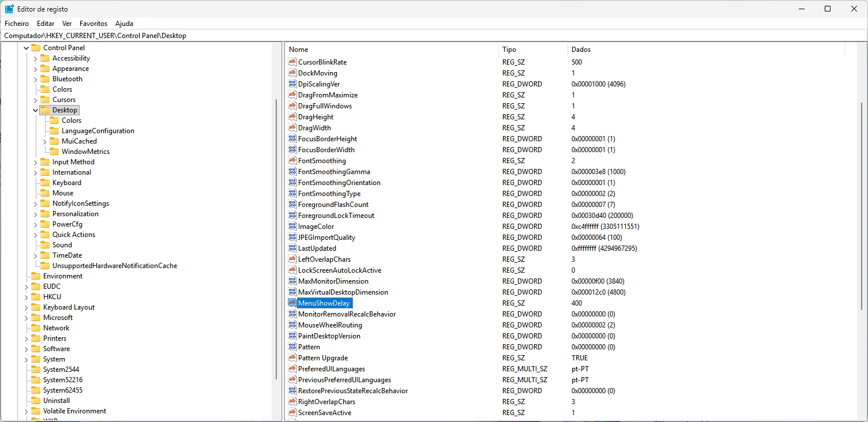The height and width of the screenshot is (422, 868).
Task: Select the Keyboard Layout key
Action: click(x=68, y=307)
